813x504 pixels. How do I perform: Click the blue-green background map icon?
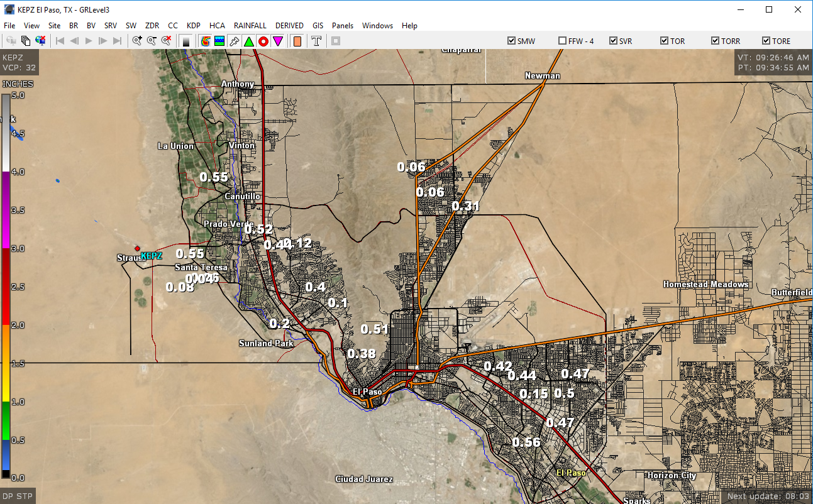tap(219, 41)
